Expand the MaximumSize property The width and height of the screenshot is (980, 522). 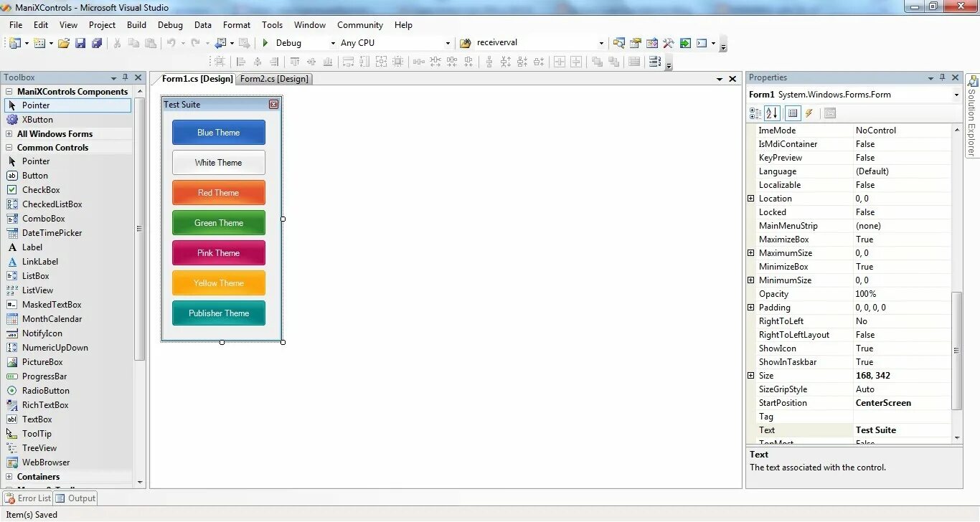(751, 253)
